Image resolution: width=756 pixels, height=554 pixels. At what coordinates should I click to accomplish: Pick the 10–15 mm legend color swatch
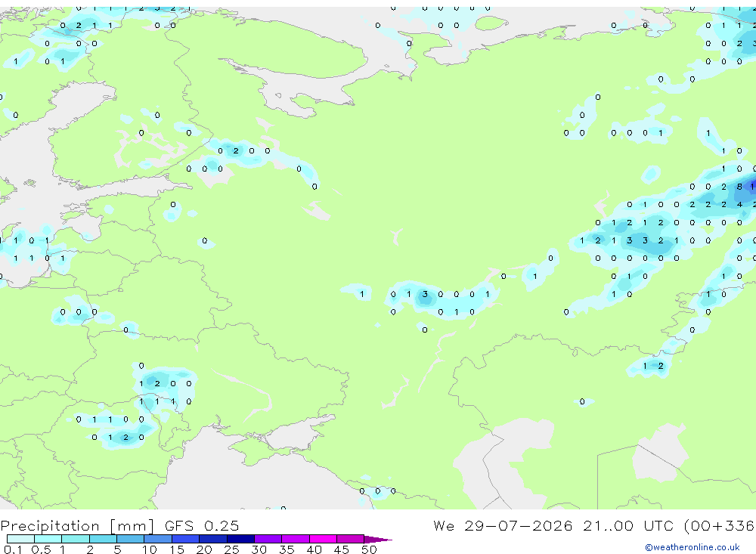[x=158, y=539]
